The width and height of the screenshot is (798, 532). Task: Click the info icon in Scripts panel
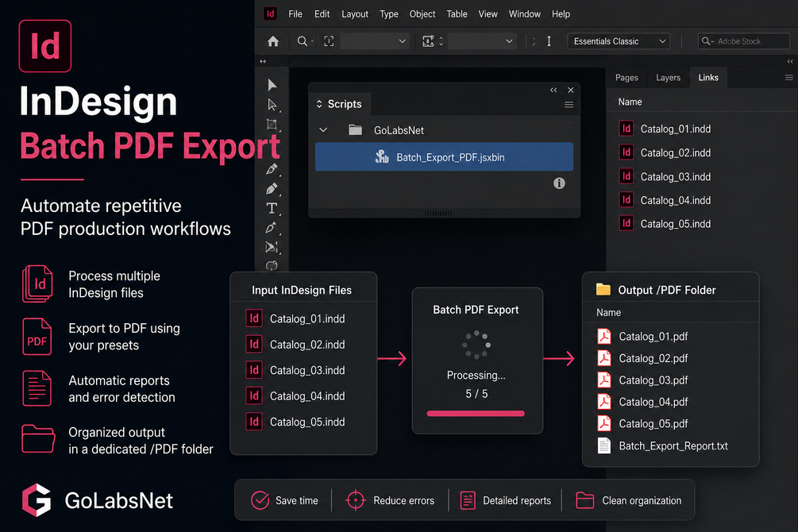point(559,183)
